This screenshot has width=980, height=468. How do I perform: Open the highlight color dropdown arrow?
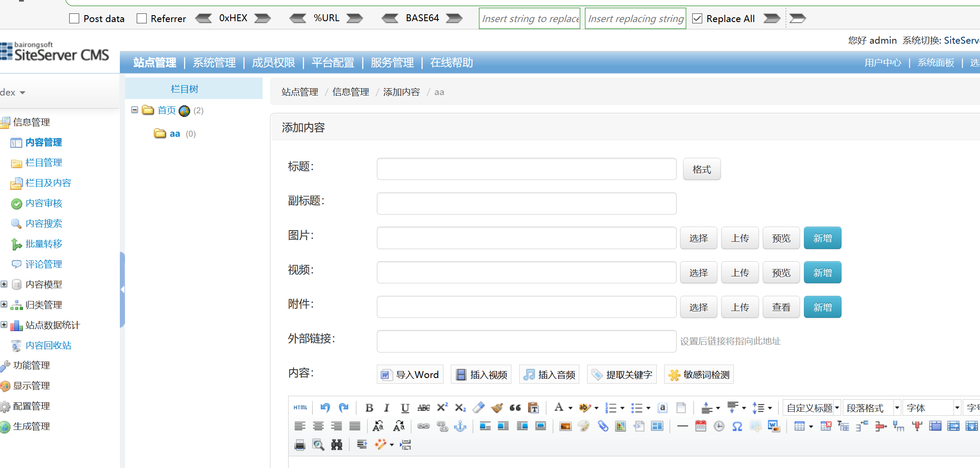pyautogui.click(x=596, y=408)
